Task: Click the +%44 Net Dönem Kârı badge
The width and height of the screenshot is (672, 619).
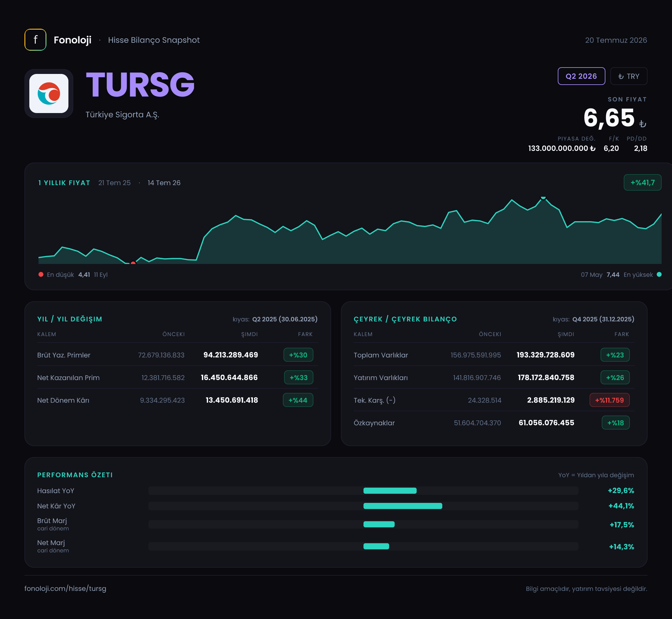Action: pyautogui.click(x=298, y=400)
